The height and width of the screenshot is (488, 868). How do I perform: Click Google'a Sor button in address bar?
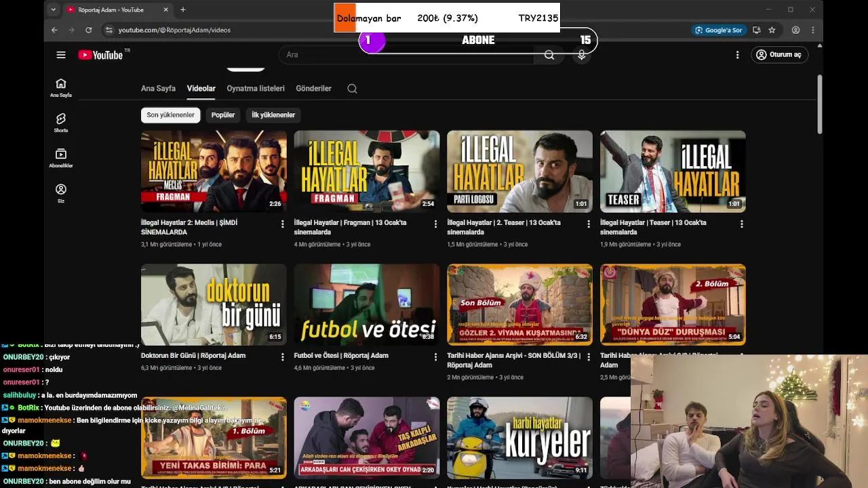[719, 30]
